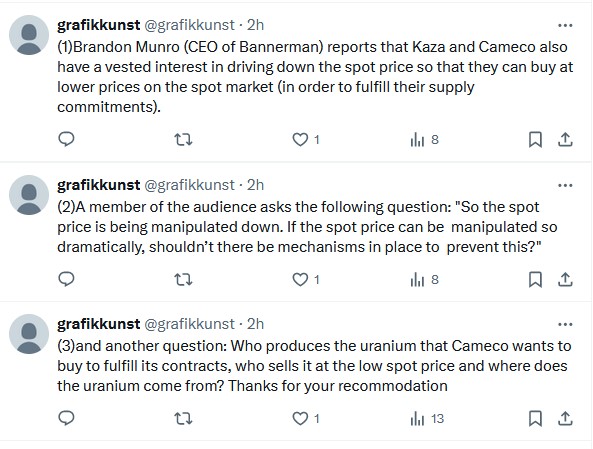Bookmark the first tweet about spot price
The height and width of the screenshot is (449, 593).
coord(535,140)
